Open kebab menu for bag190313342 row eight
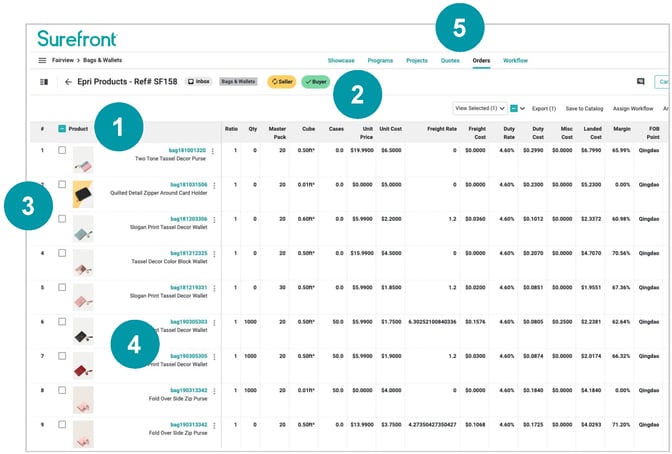Screen dimensions: 672x454 (x=213, y=391)
